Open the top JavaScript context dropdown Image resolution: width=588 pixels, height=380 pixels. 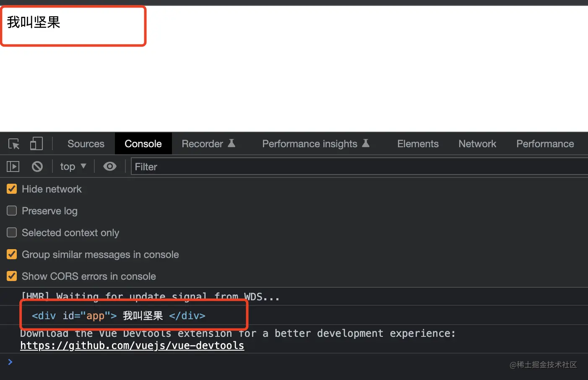click(73, 167)
